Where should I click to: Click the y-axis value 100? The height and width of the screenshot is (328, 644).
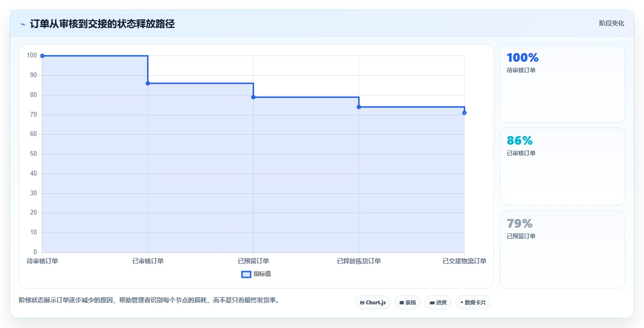click(x=32, y=55)
